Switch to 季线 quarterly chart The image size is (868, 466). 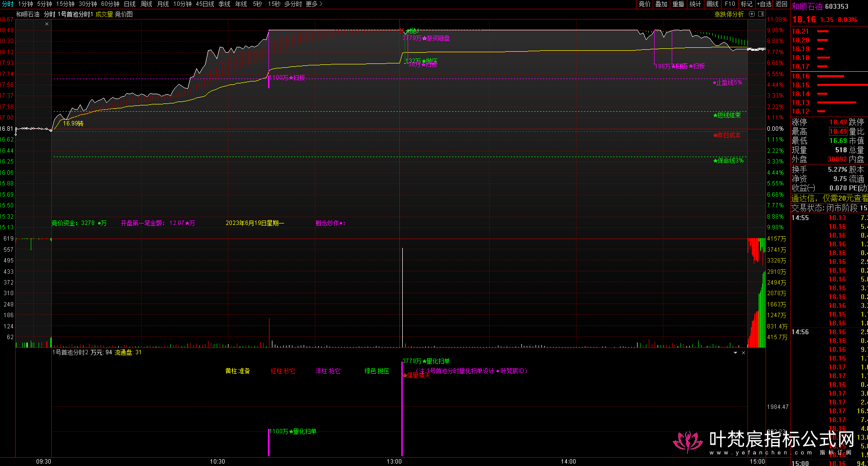(x=225, y=4)
